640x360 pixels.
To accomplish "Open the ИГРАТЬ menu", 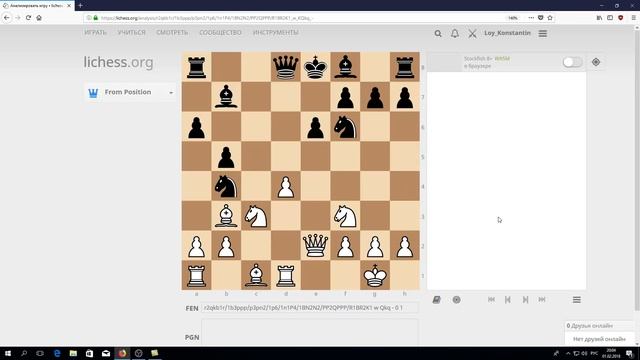I will (95, 33).
